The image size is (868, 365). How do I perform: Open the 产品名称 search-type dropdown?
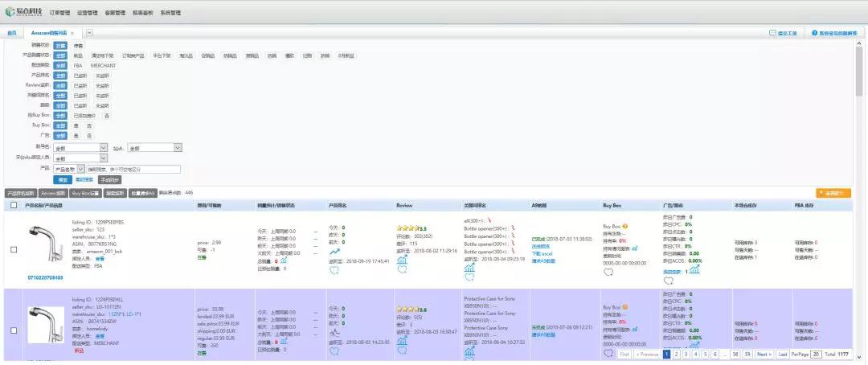pos(69,169)
